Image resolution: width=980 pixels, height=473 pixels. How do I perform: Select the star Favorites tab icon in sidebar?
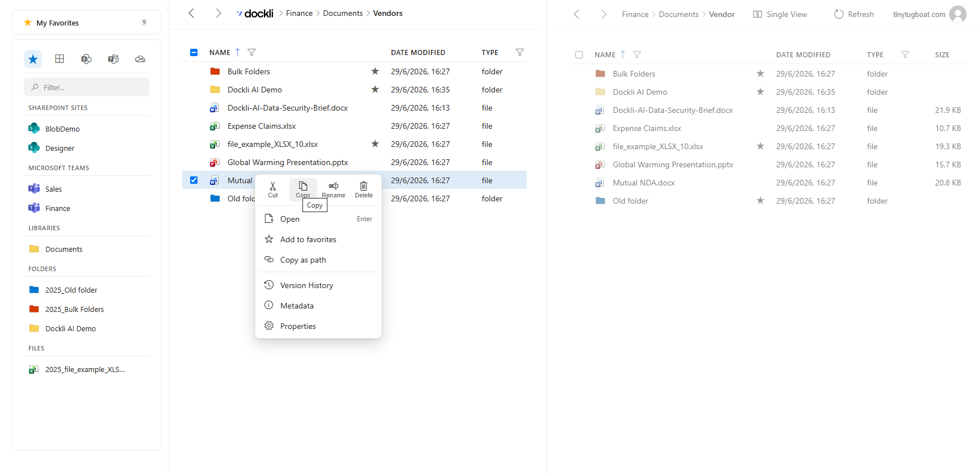click(33, 59)
